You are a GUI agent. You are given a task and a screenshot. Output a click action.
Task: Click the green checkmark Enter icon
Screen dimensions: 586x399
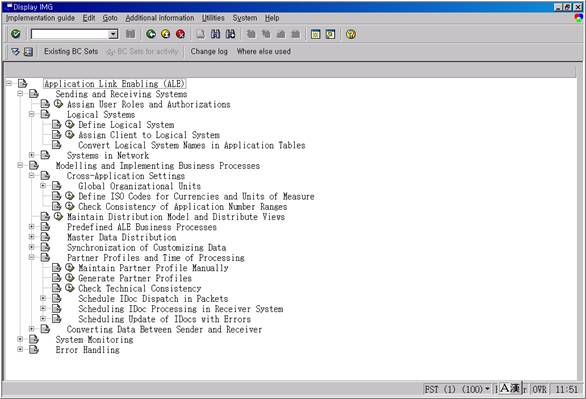point(15,34)
